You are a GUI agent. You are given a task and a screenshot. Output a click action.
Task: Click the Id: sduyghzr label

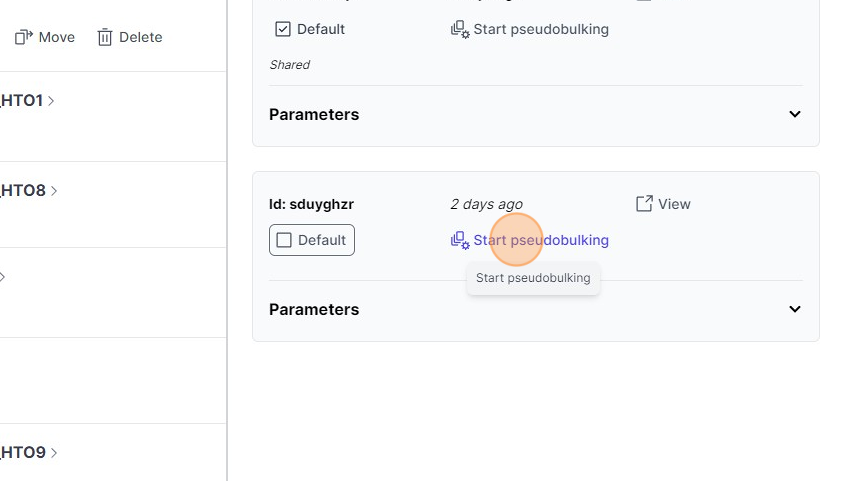pos(311,204)
